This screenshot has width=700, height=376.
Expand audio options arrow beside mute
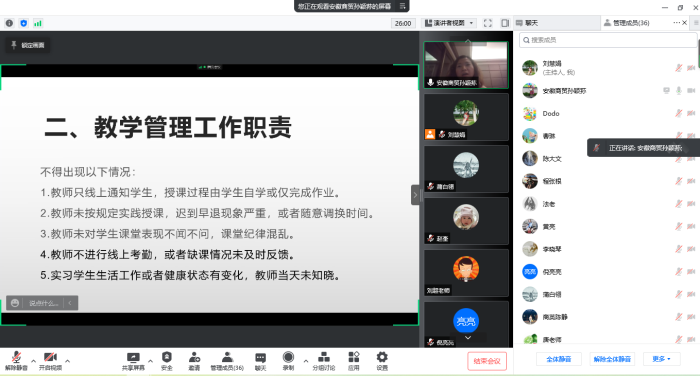point(33,361)
